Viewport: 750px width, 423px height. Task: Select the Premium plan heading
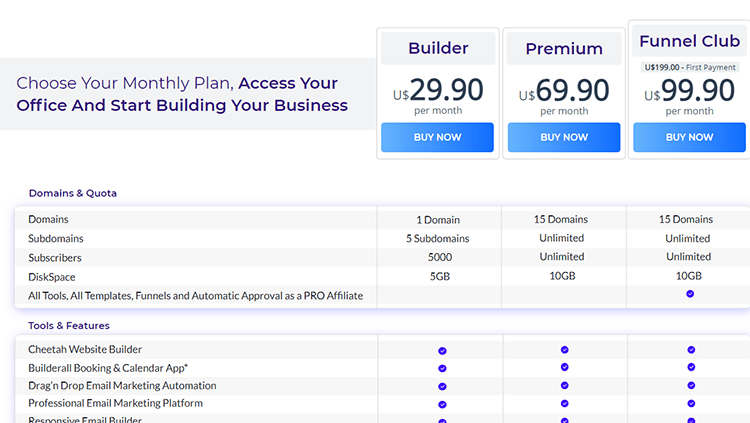pos(564,48)
